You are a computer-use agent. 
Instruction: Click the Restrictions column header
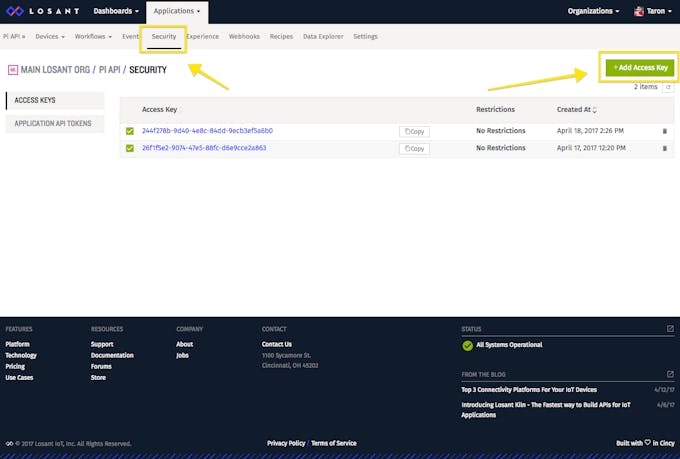(495, 109)
